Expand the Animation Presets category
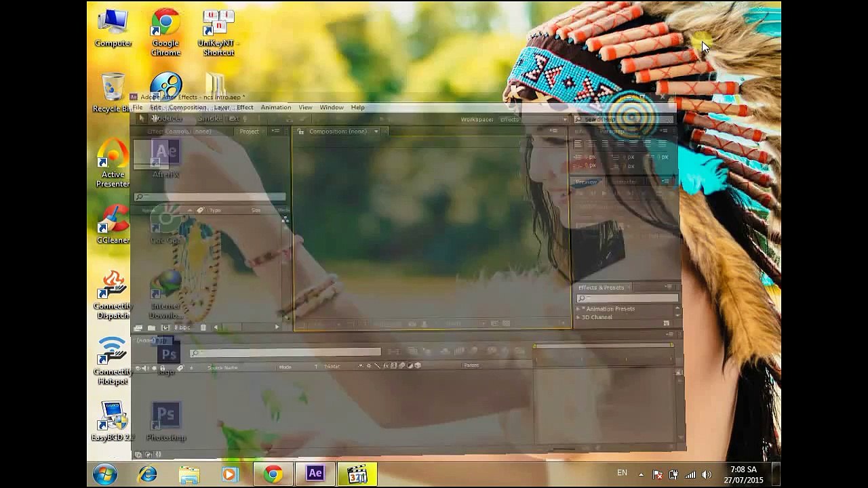The image size is (868, 488). 578,309
